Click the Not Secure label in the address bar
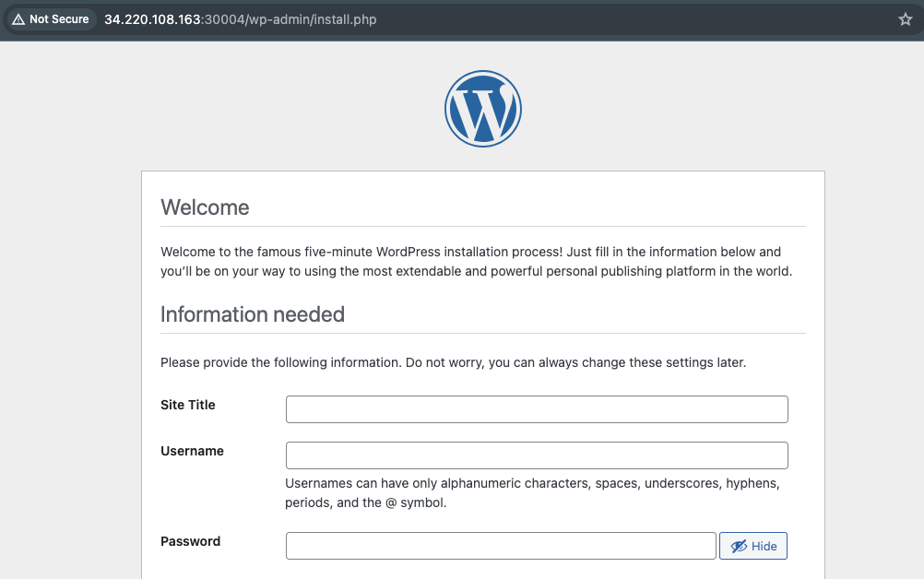The width and height of the screenshot is (924, 579). click(x=57, y=18)
